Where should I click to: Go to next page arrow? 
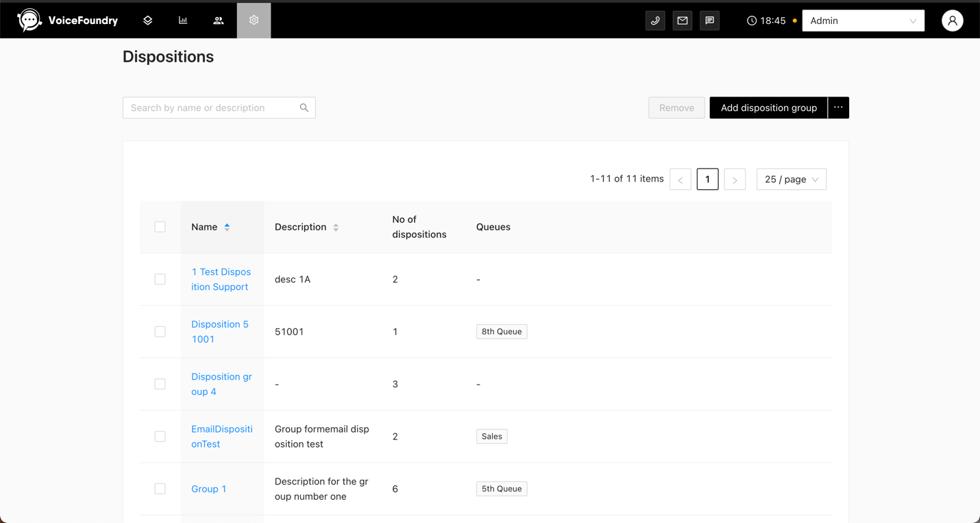click(x=735, y=180)
